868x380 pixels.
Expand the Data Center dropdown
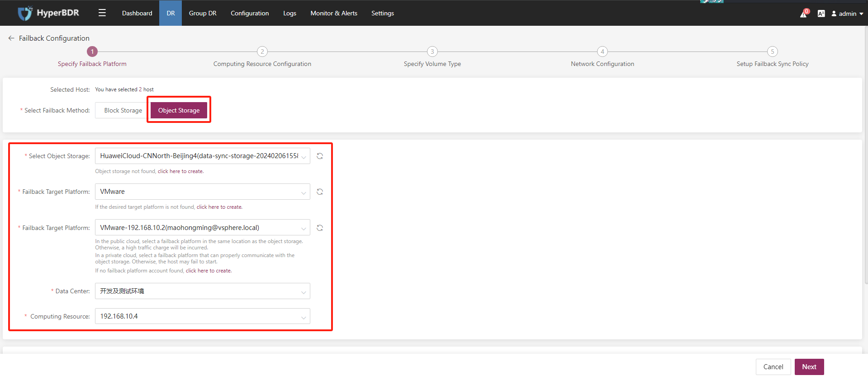203,291
